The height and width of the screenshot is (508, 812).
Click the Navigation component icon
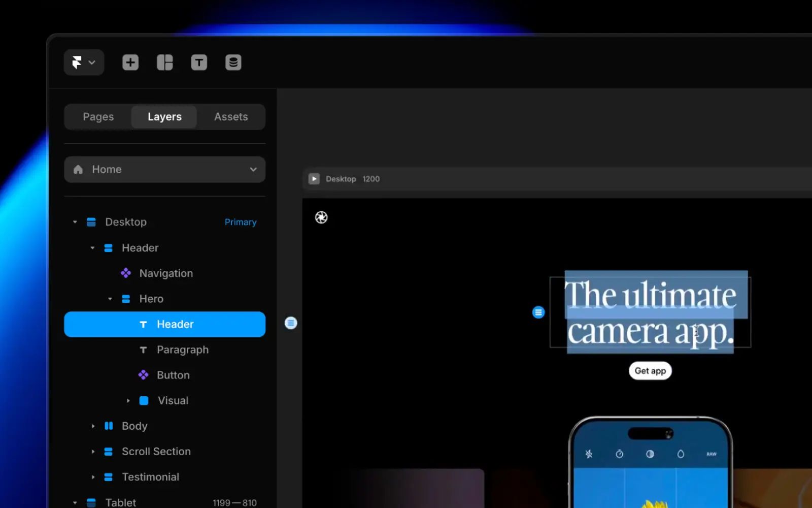click(126, 273)
